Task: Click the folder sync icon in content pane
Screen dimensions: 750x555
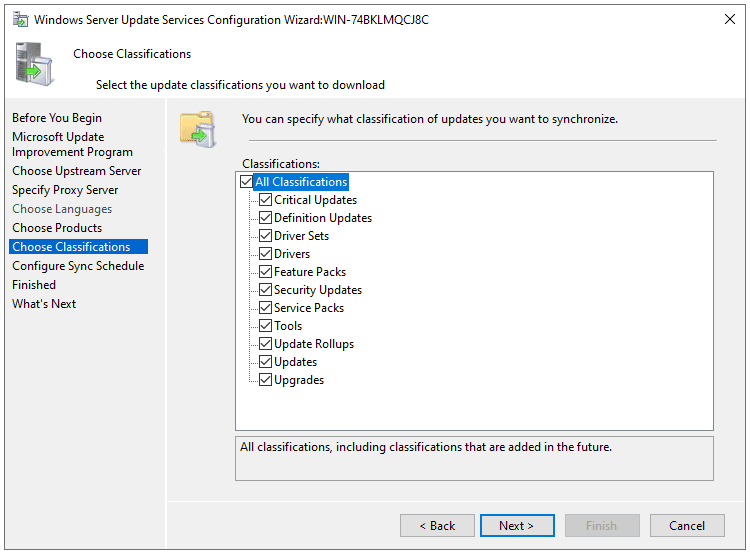Action: [198, 129]
